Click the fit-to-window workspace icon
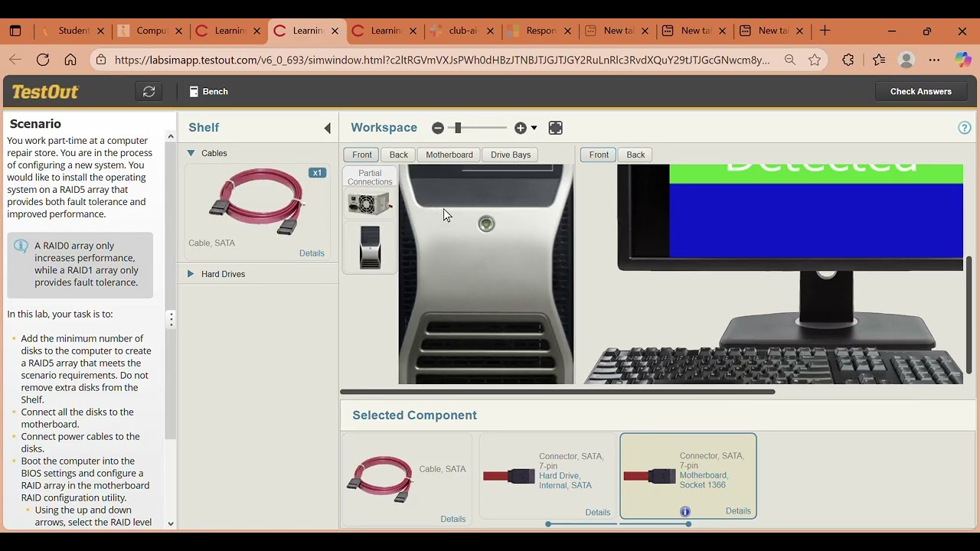 click(556, 129)
